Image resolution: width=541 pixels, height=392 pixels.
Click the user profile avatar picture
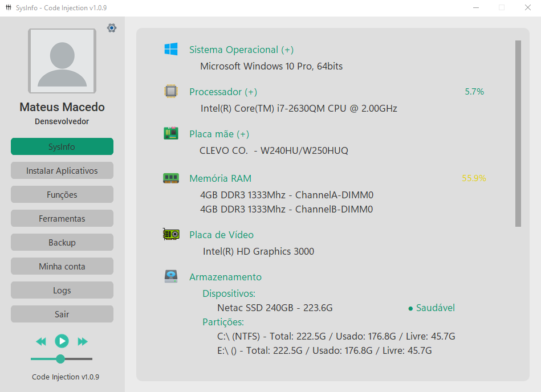[x=62, y=61]
